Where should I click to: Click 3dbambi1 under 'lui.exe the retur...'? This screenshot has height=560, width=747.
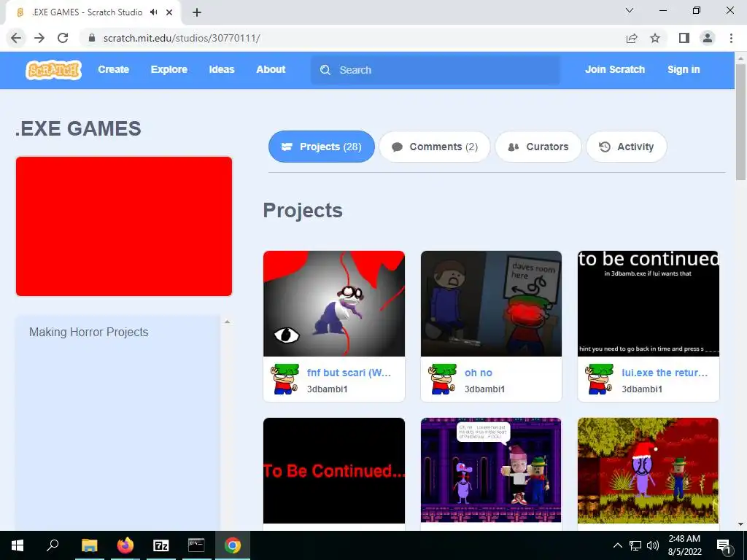[642, 389]
